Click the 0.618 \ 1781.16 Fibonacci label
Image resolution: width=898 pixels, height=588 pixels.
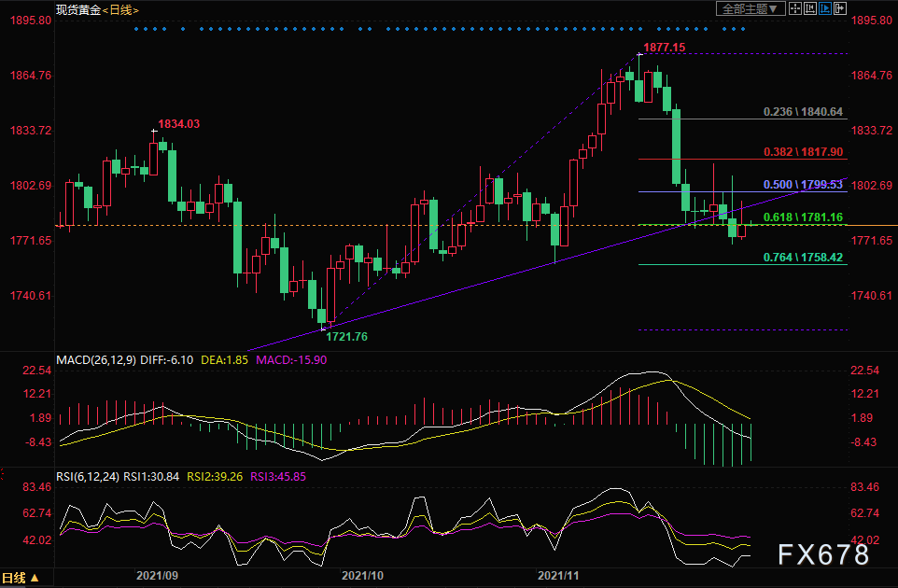click(x=803, y=217)
